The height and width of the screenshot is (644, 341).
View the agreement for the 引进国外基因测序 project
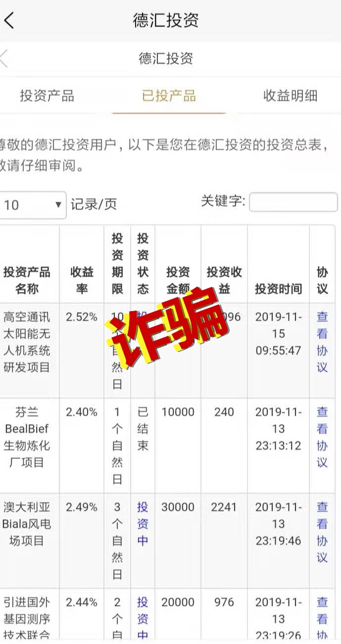click(x=322, y=619)
